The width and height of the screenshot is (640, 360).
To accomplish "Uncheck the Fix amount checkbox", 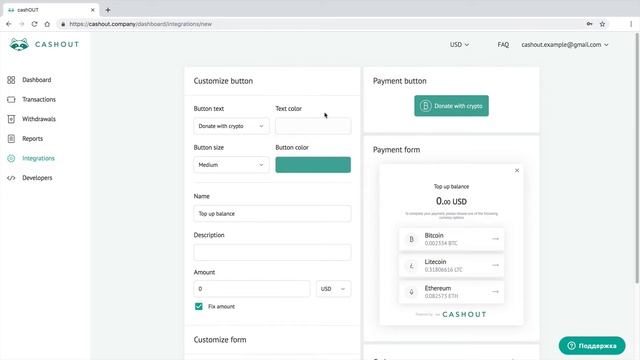I will tap(199, 307).
